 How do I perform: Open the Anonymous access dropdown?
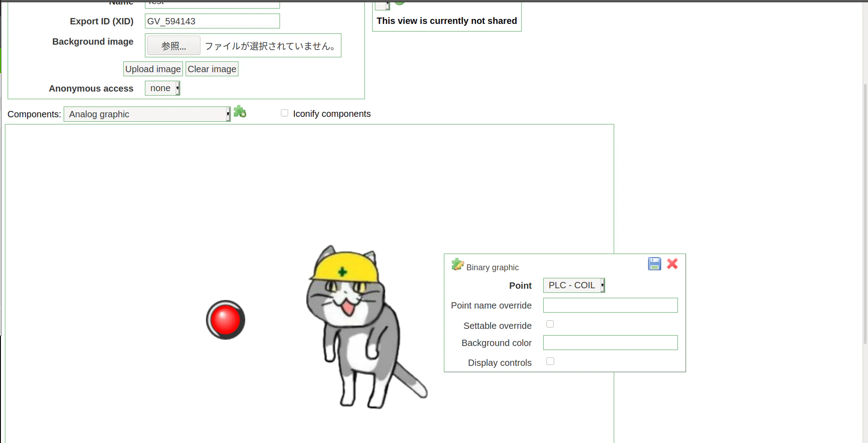(x=163, y=88)
